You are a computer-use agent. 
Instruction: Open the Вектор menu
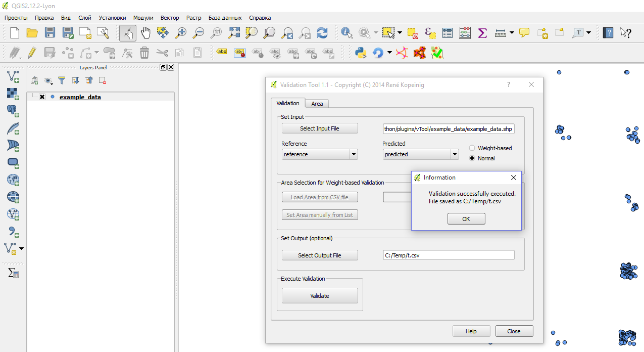170,18
